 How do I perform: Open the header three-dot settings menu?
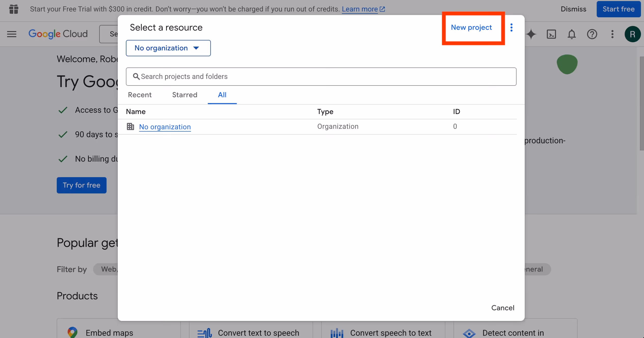[x=612, y=34]
